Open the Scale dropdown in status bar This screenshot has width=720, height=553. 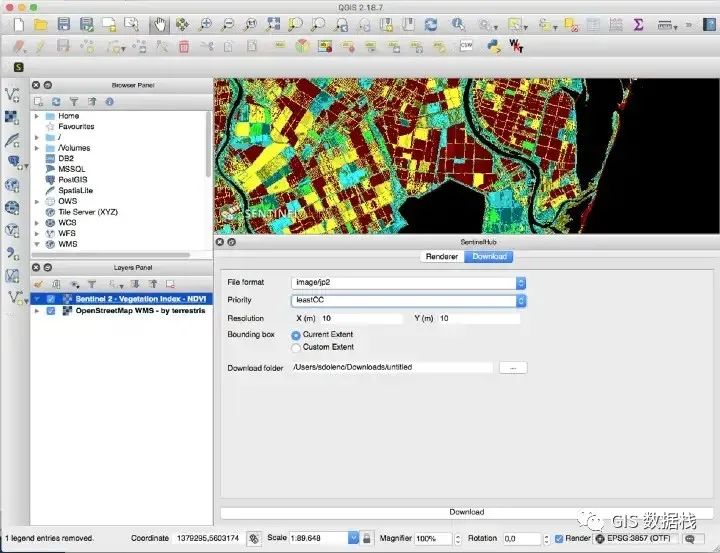coord(353,538)
